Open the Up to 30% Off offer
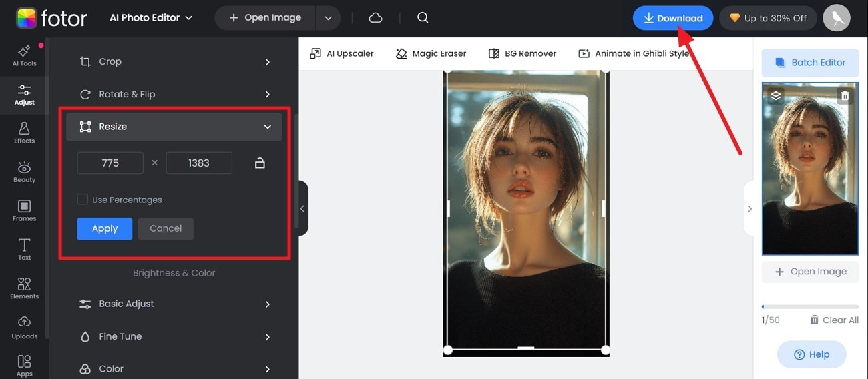Image resolution: width=868 pixels, height=379 pixels. pos(768,18)
